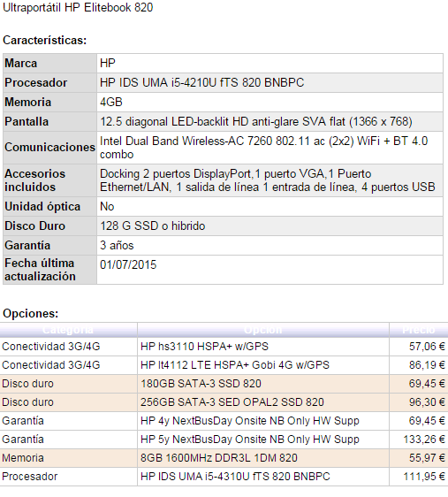
Task: Click the 01/07/2015 update date
Action: [128, 264]
